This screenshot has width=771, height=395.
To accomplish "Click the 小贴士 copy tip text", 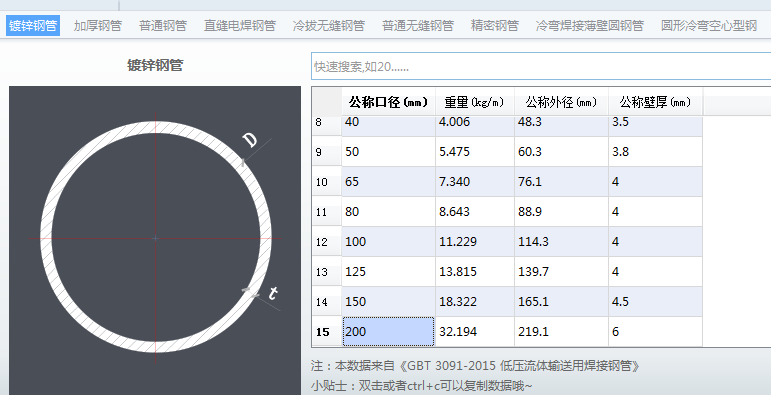I will point(421,386).
